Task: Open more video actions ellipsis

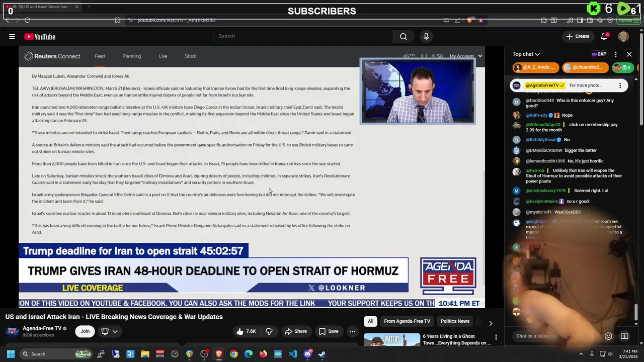Action: (352, 331)
